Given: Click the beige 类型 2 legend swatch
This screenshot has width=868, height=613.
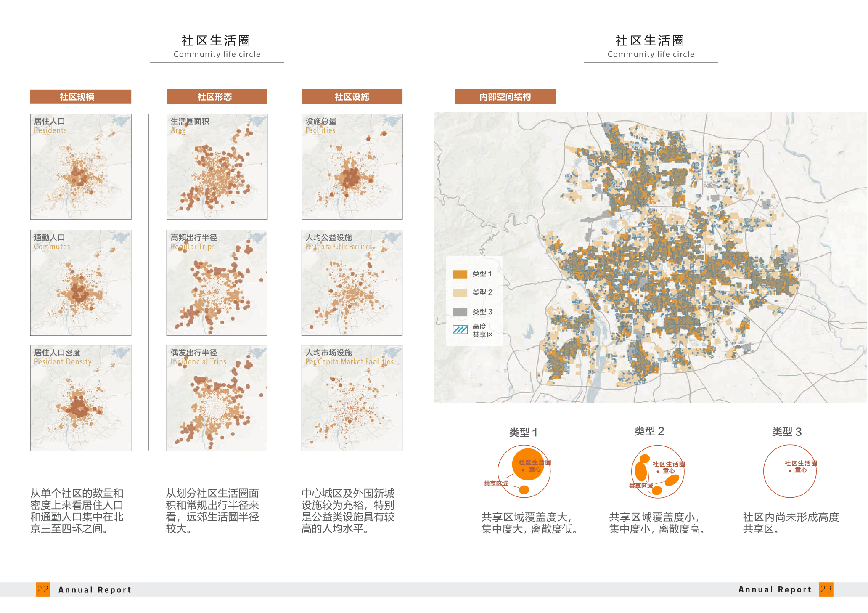Looking at the screenshot, I should pos(460,293).
